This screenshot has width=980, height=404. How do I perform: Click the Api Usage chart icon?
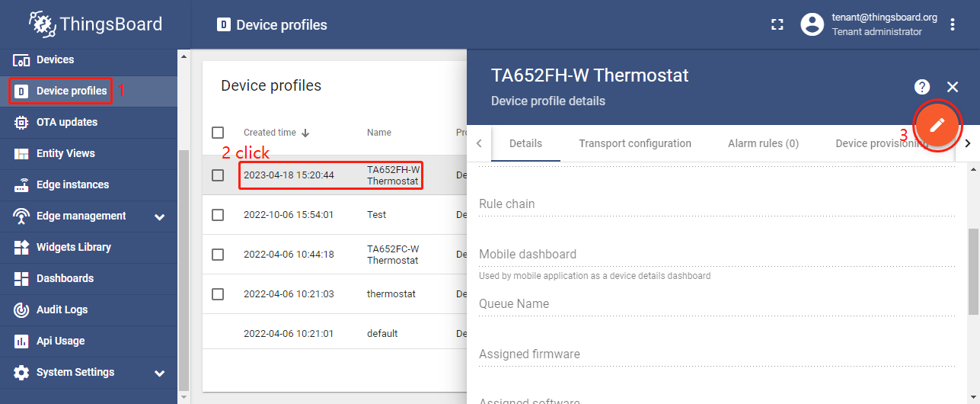(x=21, y=341)
